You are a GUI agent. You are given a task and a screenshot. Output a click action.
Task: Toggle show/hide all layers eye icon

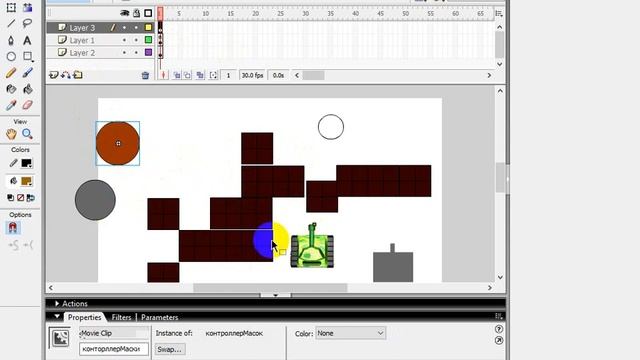tap(124, 13)
